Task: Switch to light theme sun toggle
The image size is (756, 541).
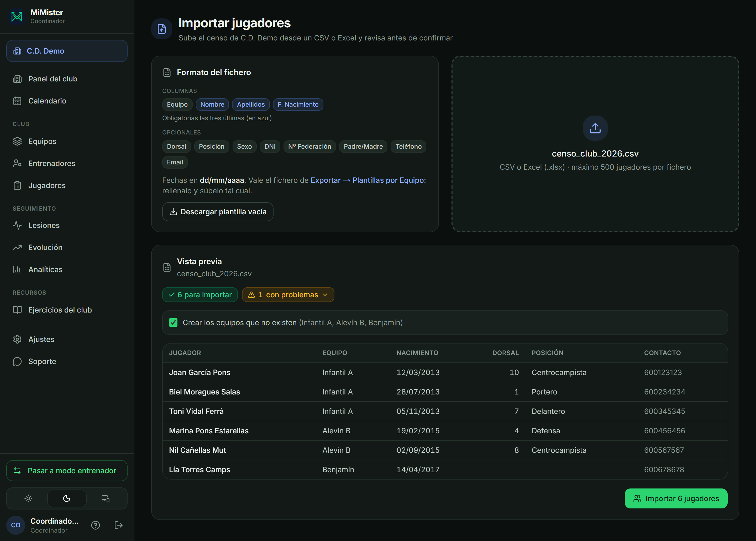Action: pos(28,498)
